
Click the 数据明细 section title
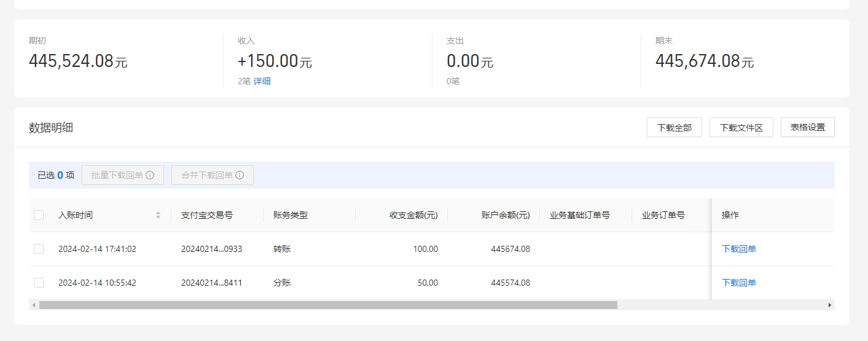click(x=51, y=127)
